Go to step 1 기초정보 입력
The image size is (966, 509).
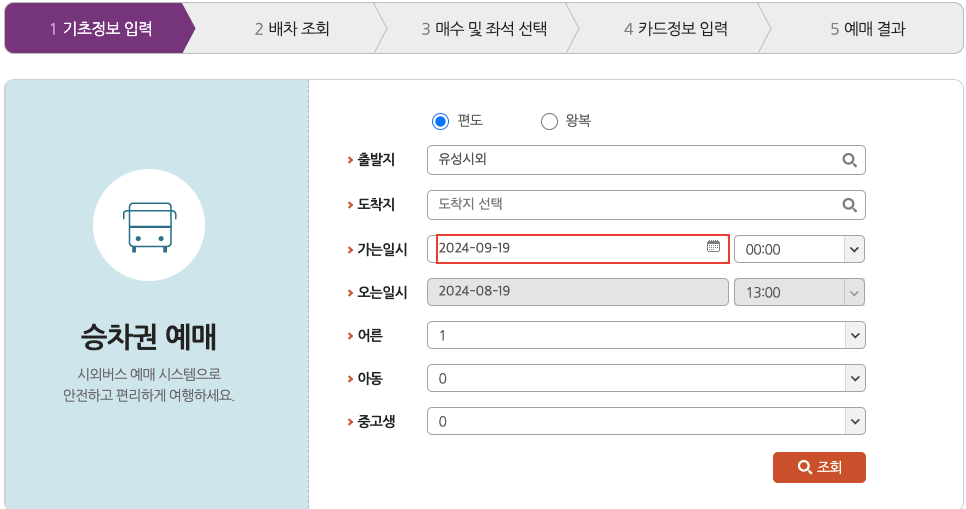click(100, 28)
